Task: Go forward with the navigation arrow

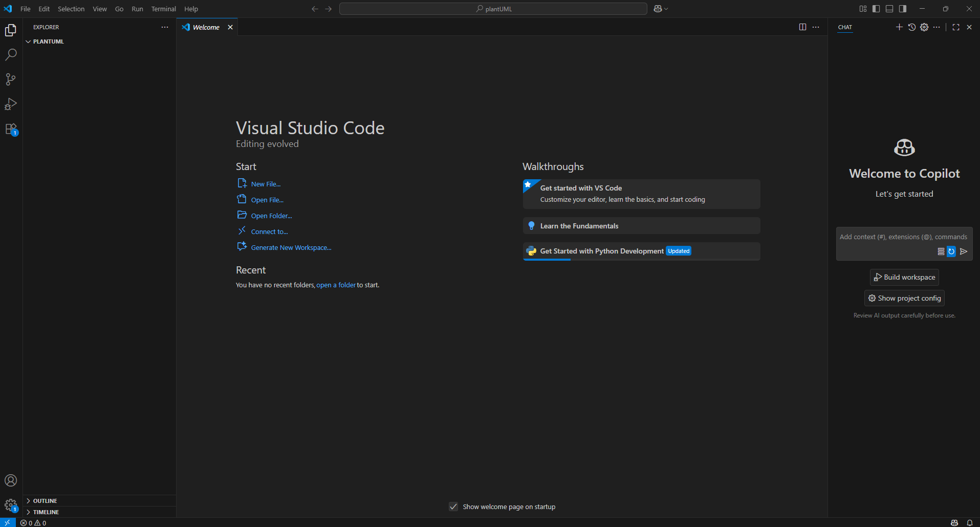Action: [329, 9]
